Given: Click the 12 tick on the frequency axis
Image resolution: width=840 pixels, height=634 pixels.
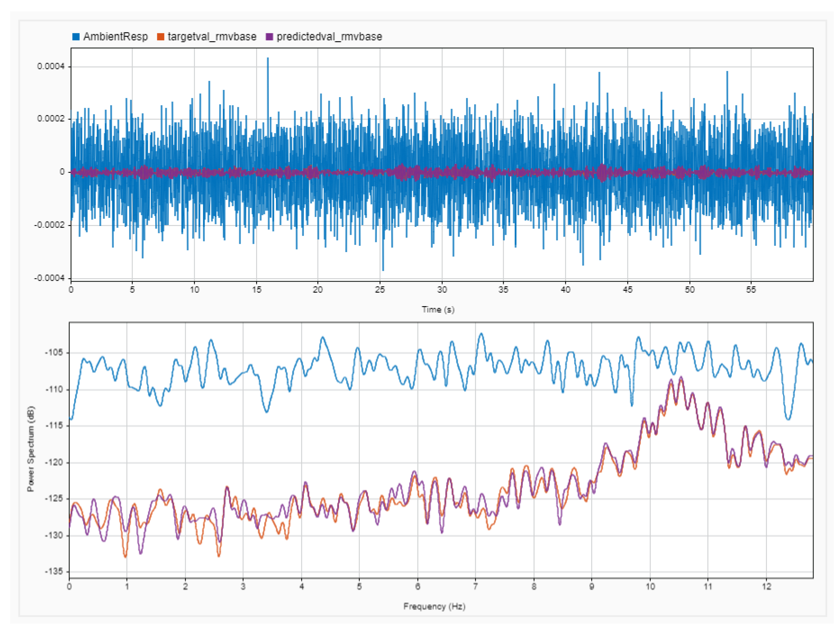Looking at the screenshot, I should point(766,587).
